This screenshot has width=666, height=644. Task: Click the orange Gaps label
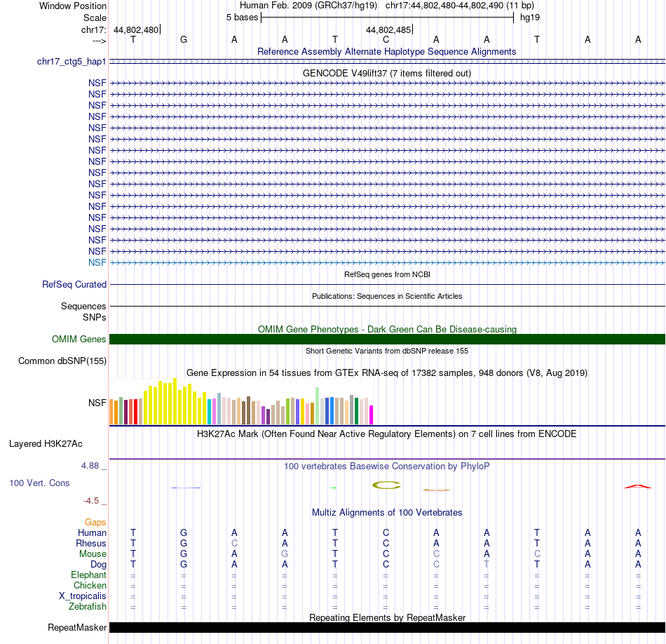[x=95, y=523]
